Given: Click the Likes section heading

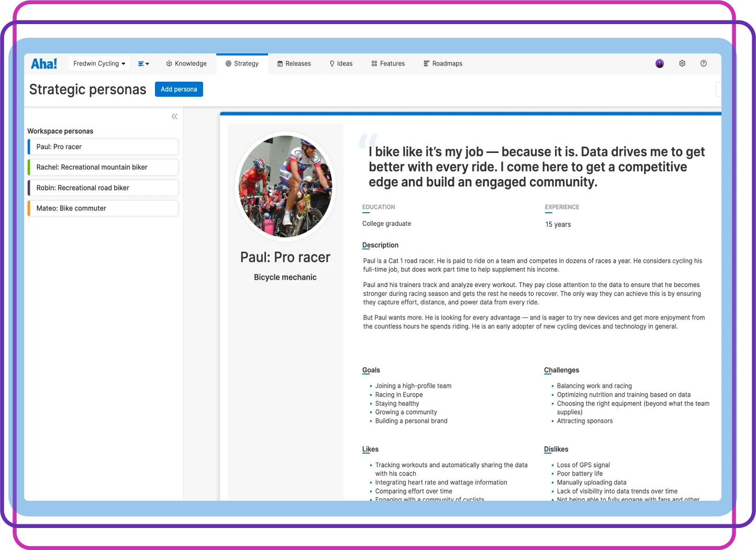Looking at the screenshot, I should 370,449.
